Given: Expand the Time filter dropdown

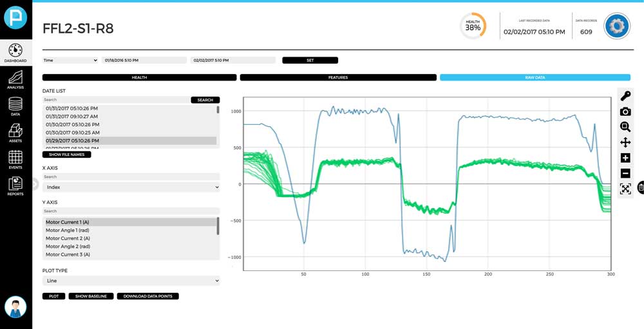Looking at the screenshot, I should coord(70,60).
